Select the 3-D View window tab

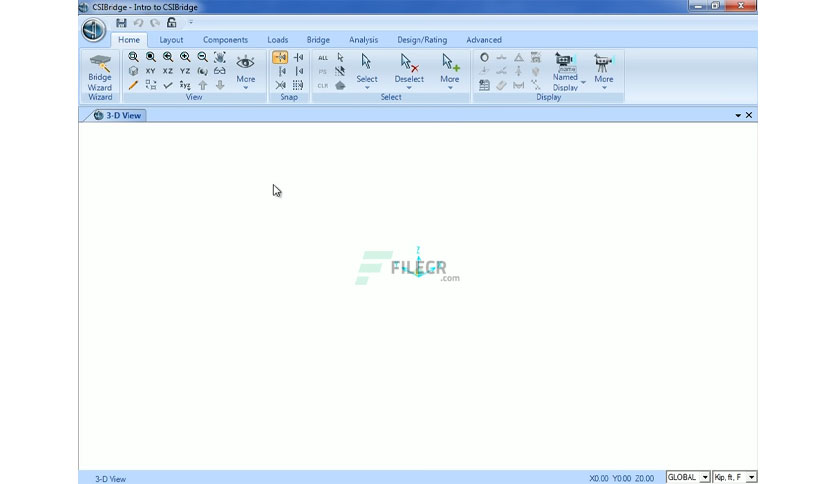click(x=117, y=115)
